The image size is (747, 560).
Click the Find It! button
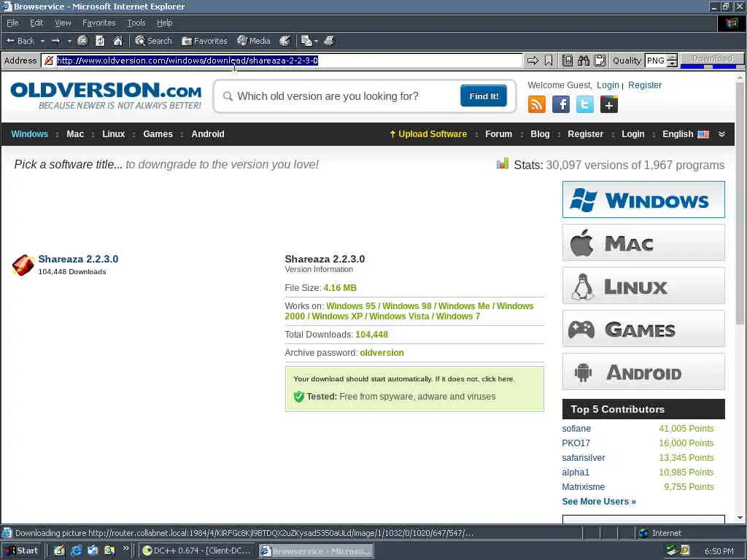tap(484, 96)
